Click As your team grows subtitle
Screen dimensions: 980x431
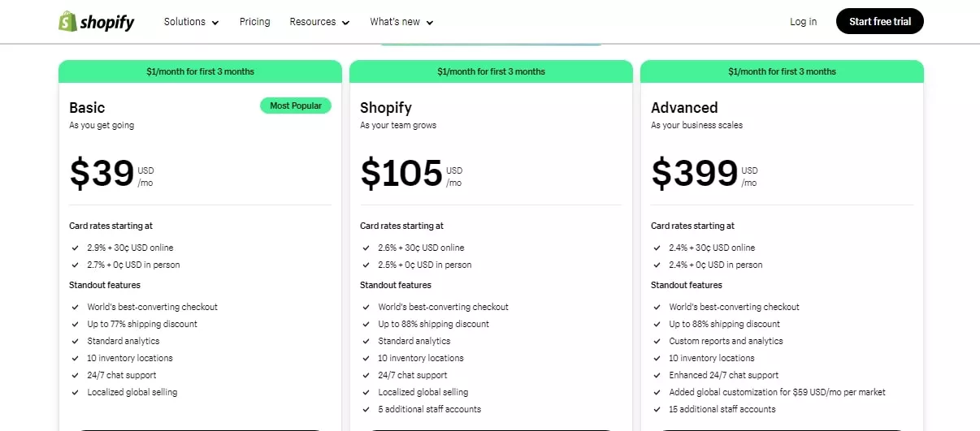coord(398,126)
